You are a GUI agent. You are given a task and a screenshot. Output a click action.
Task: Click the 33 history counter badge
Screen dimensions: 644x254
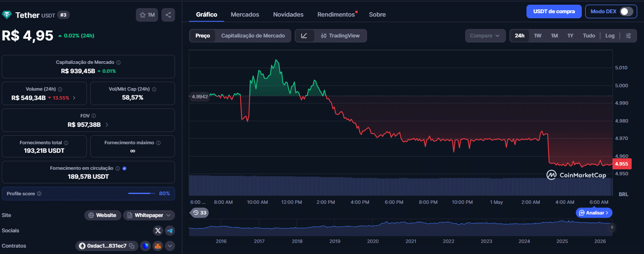(199, 212)
